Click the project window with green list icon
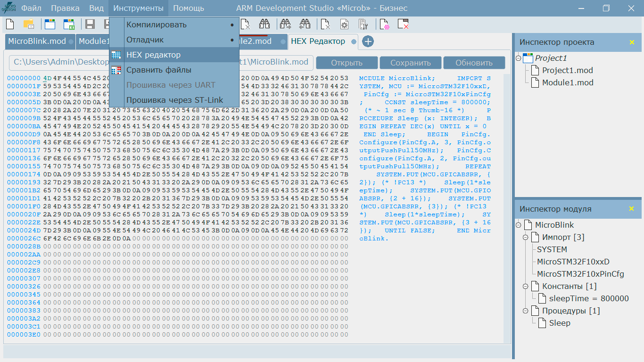The height and width of the screenshot is (362, 644). point(69,25)
